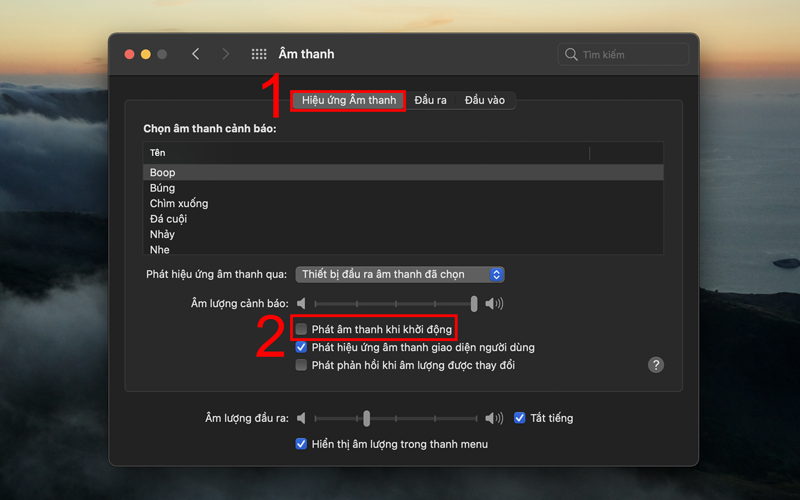Open the Hiệu ứng Âm thanh tab
This screenshot has height=500, width=800.
tap(348, 100)
